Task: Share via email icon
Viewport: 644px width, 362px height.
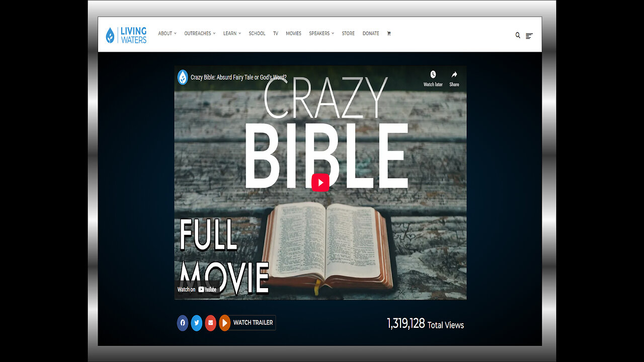Action: [211, 323]
